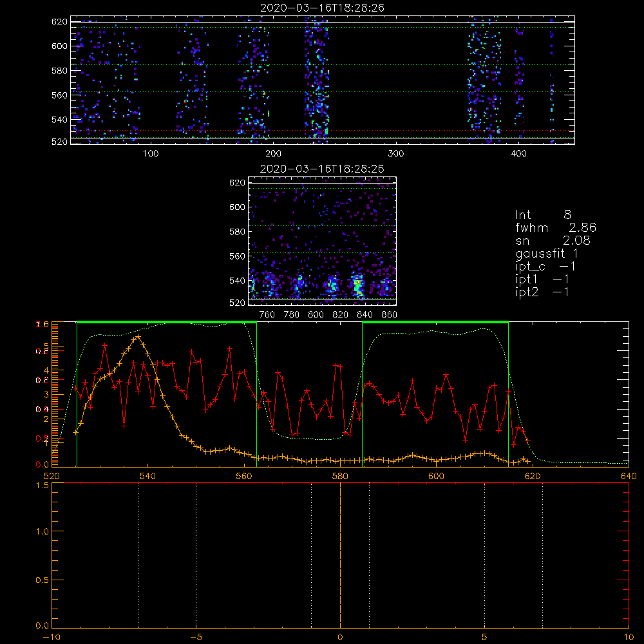Click the dense pixel column near 235 in top image

[x=317, y=80]
